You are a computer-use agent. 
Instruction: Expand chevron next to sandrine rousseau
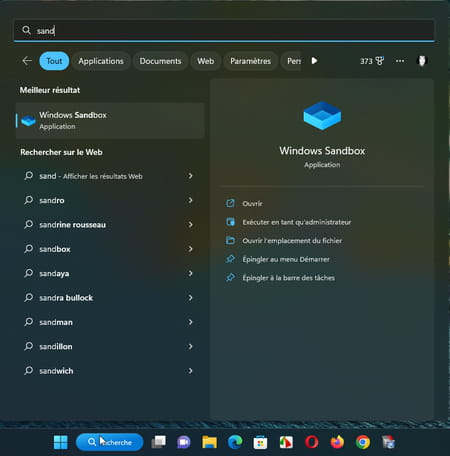[x=190, y=225]
